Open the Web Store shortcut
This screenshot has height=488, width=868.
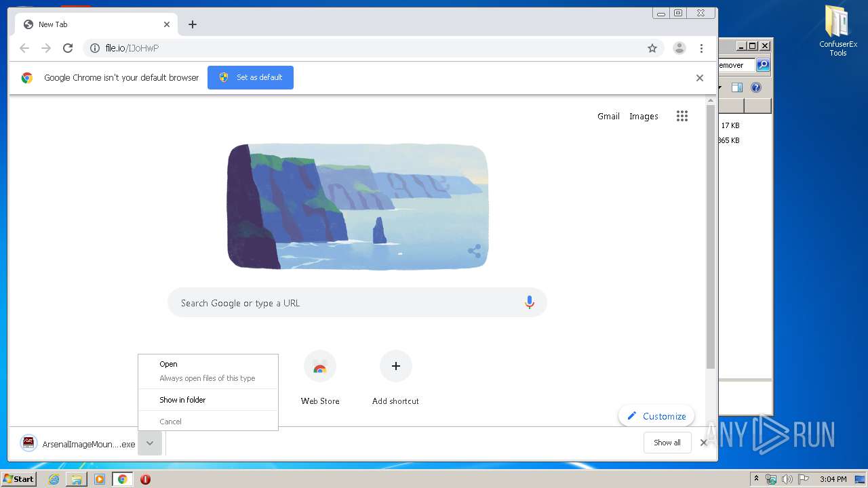pyautogui.click(x=320, y=378)
